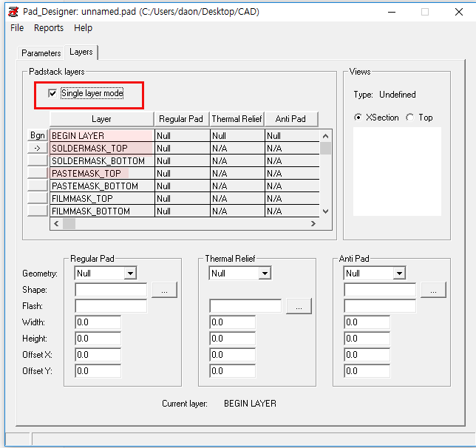This screenshot has width=476, height=448.
Task: Open the Help menu
Action: pyautogui.click(x=84, y=28)
